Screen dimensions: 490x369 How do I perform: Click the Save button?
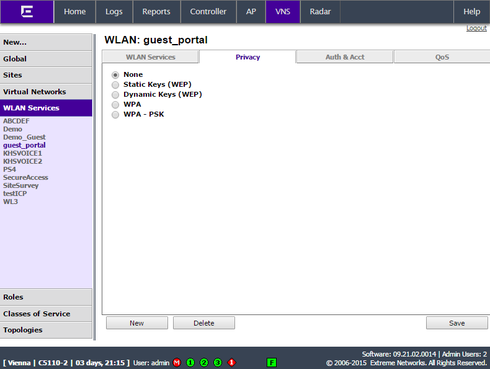pyautogui.click(x=457, y=323)
